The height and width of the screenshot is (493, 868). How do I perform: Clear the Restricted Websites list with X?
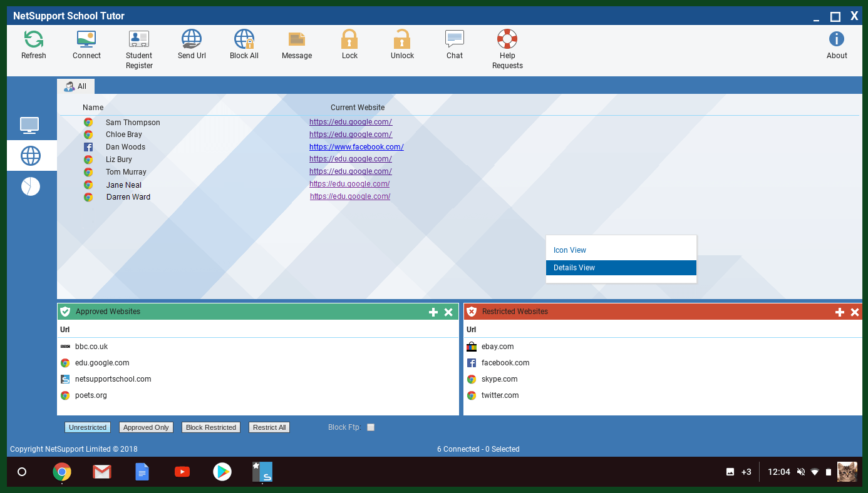(855, 312)
